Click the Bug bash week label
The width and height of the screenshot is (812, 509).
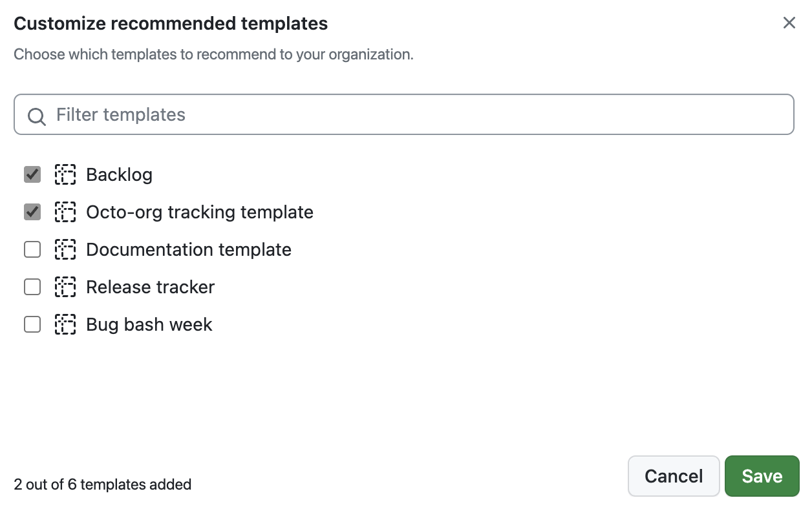(149, 324)
